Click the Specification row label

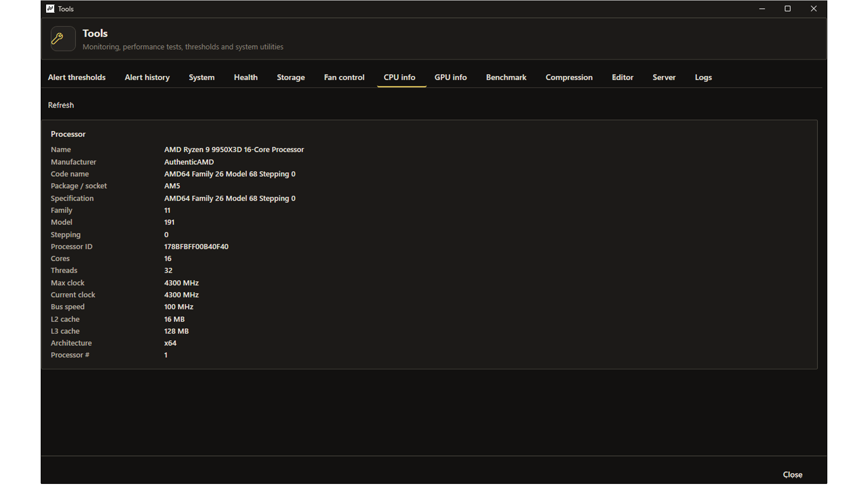click(x=72, y=198)
